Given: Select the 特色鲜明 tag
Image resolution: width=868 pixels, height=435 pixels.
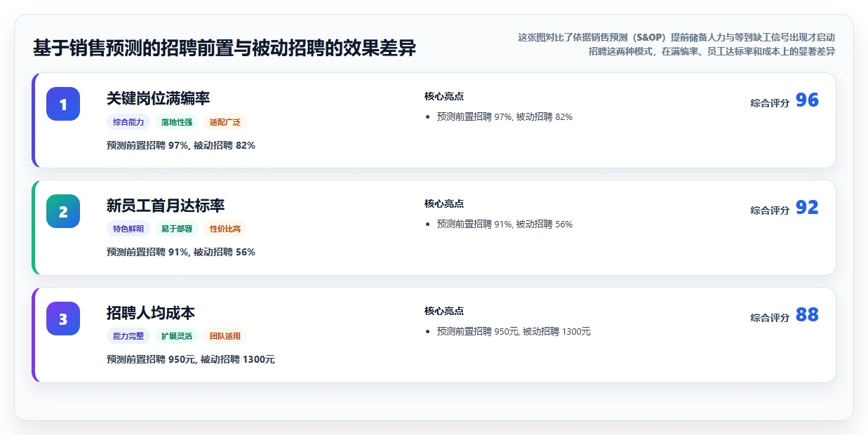Looking at the screenshot, I should [x=128, y=229].
